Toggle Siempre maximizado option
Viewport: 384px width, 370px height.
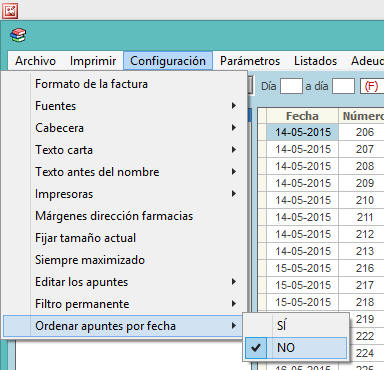point(125,260)
